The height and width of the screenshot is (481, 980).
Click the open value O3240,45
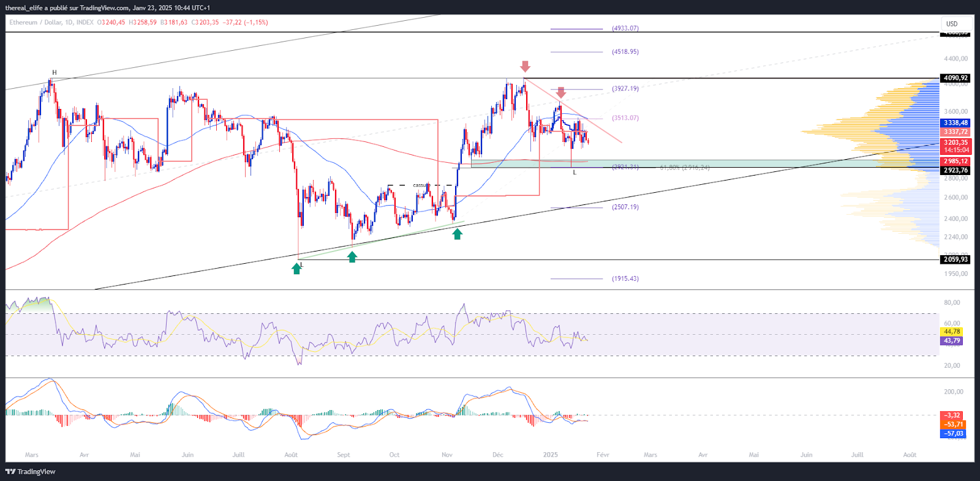(111, 22)
